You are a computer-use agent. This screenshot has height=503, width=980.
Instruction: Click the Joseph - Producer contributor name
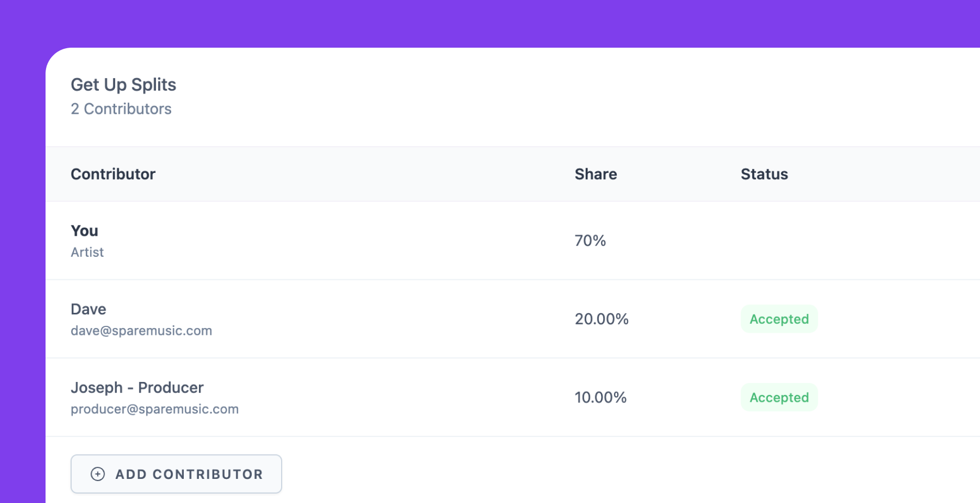click(137, 388)
